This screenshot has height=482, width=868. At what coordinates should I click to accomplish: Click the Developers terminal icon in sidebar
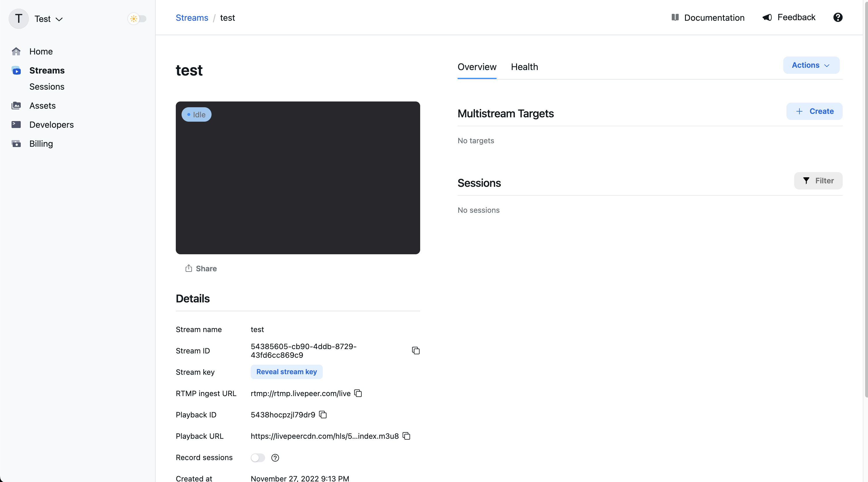pos(16,124)
